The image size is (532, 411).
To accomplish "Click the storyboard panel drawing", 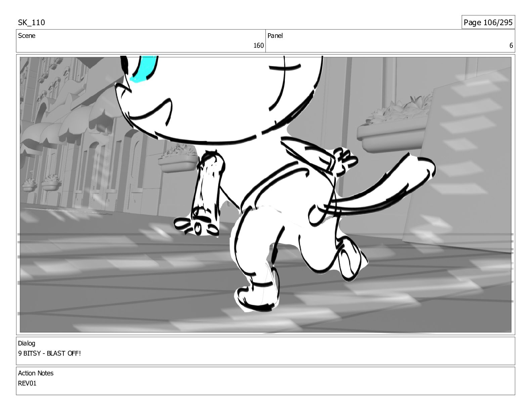I will click(x=265, y=194).
